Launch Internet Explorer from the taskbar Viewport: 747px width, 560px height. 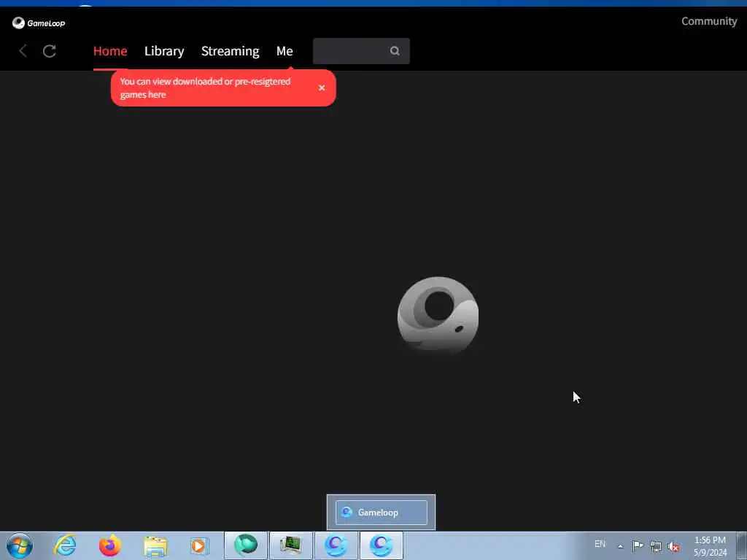65,545
